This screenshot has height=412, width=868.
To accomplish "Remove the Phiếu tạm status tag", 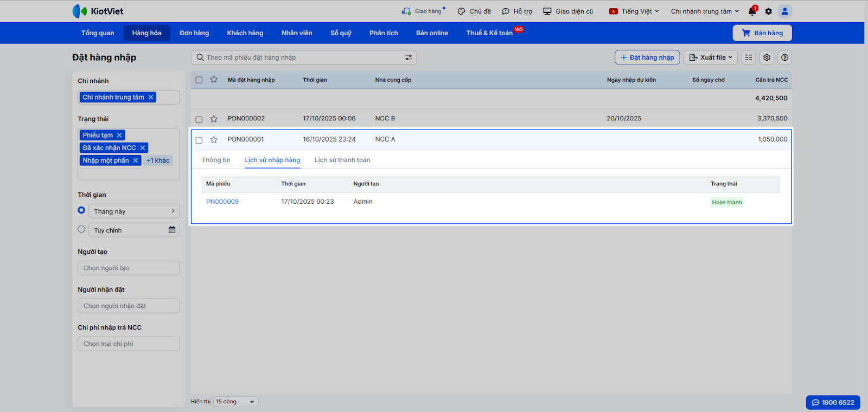I will click(119, 135).
